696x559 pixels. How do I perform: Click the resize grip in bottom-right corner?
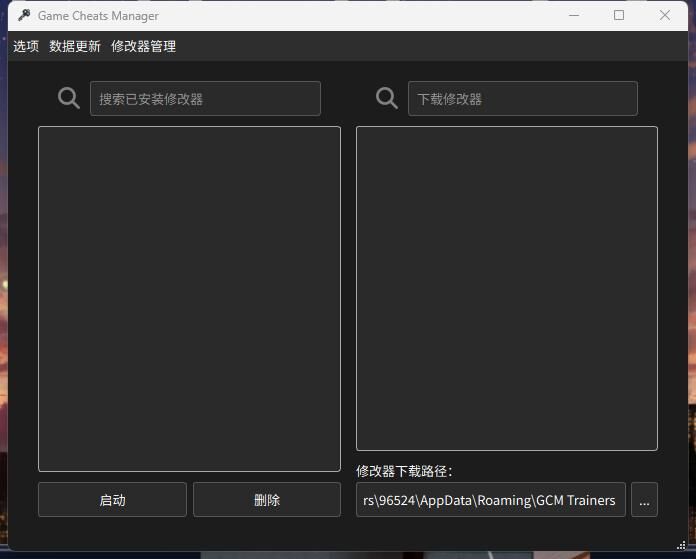682,545
